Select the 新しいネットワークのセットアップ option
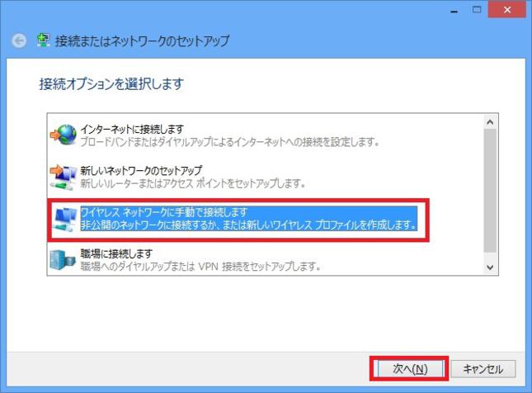The width and height of the screenshot is (532, 393). coord(141,169)
